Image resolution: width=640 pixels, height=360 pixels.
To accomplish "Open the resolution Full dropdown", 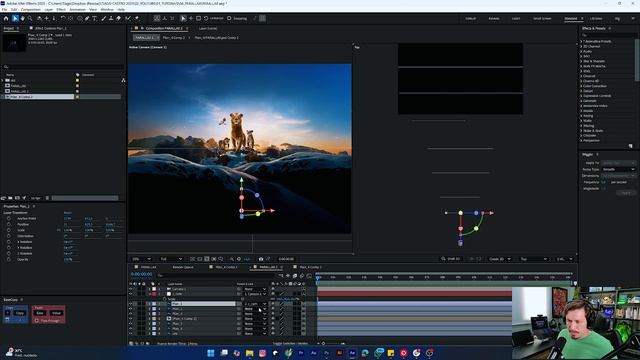I will click(x=171, y=259).
